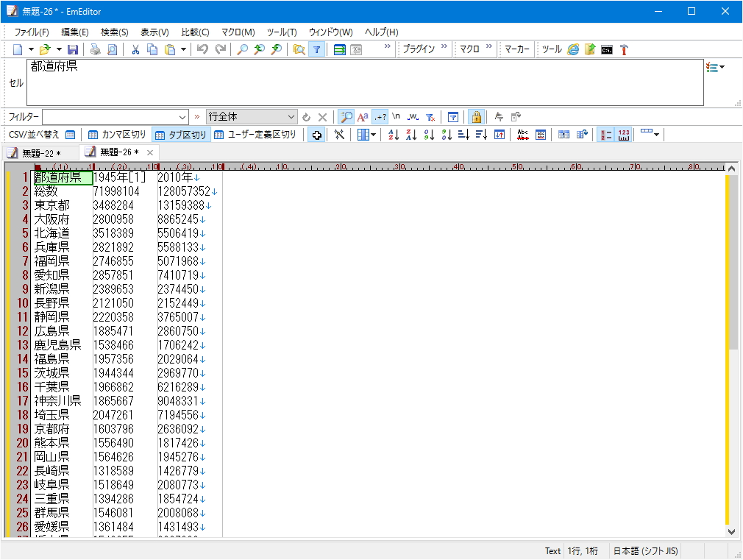Open the filter text combo box dropdown
This screenshot has width=743, height=560.
coord(182,117)
